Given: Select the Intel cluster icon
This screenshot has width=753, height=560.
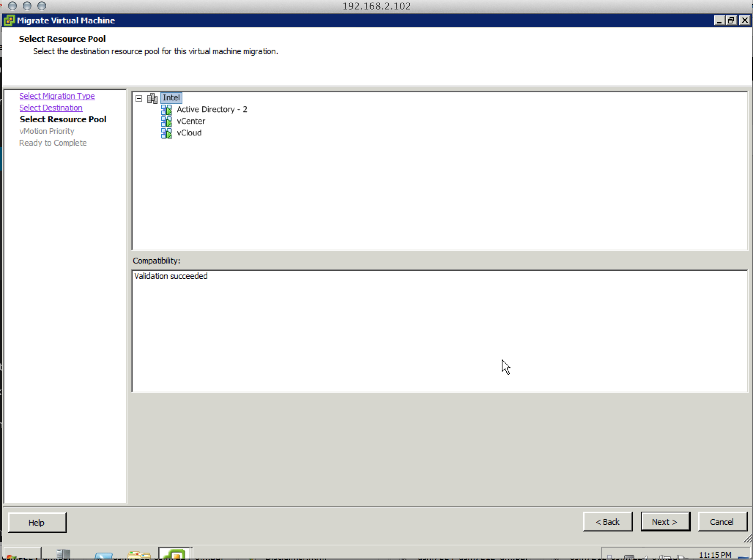Looking at the screenshot, I should [x=152, y=98].
